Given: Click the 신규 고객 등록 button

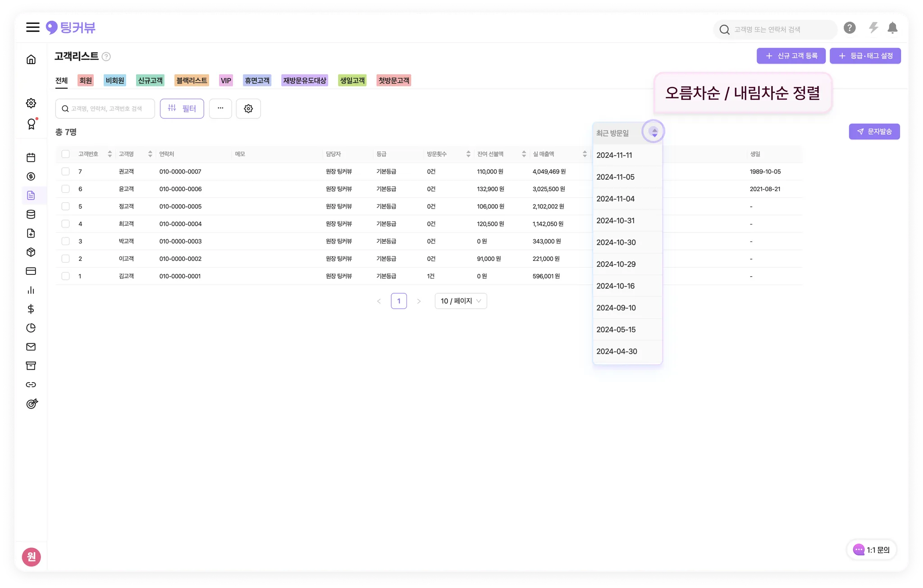Looking at the screenshot, I should click(791, 56).
